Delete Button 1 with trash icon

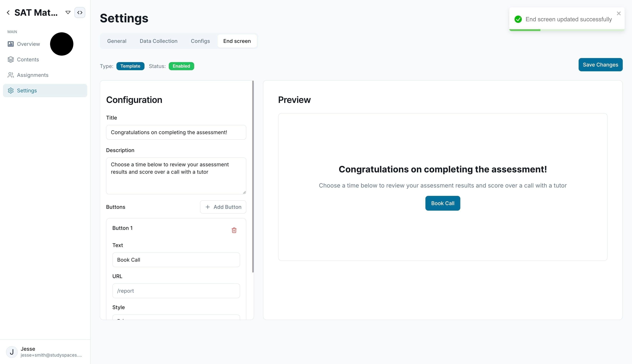(x=234, y=230)
